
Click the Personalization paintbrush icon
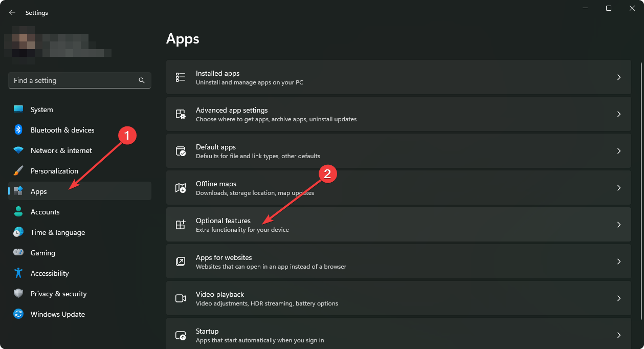coord(18,171)
